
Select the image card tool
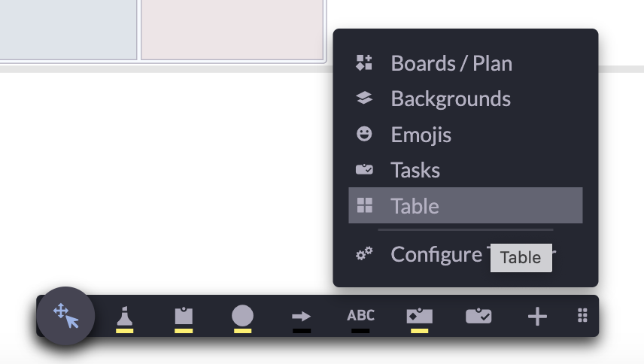(419, 315)
